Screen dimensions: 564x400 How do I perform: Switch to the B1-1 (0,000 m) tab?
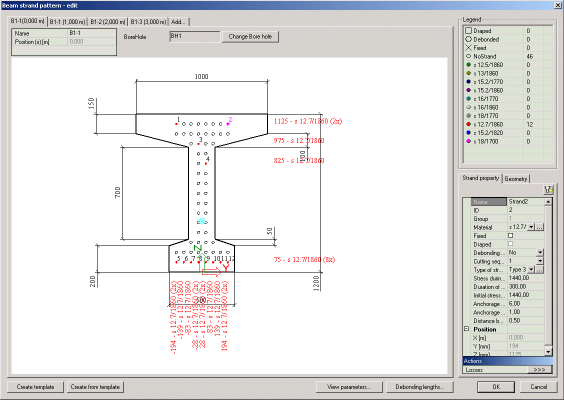(x=28, y=21)
